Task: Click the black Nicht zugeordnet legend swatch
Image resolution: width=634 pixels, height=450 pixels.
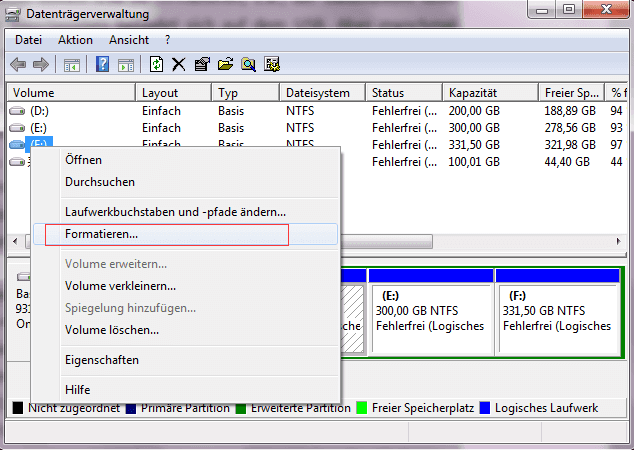Action: click(18, 408)
